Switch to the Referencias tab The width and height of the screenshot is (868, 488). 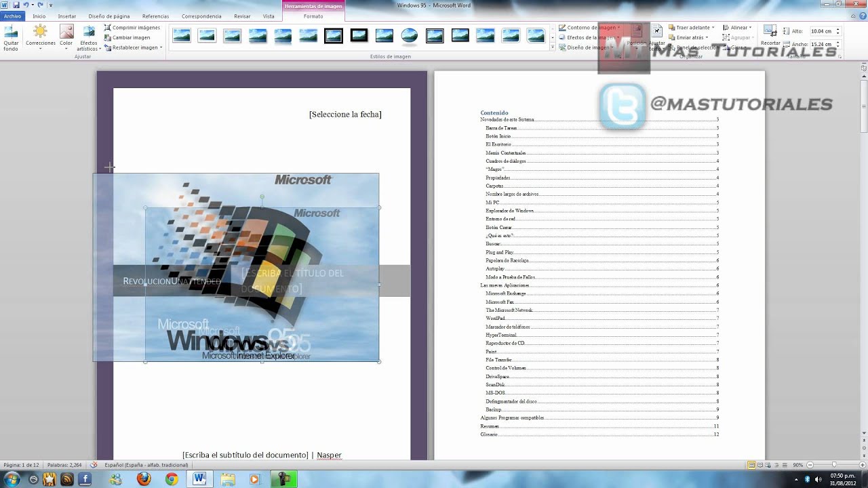[156, 16]
